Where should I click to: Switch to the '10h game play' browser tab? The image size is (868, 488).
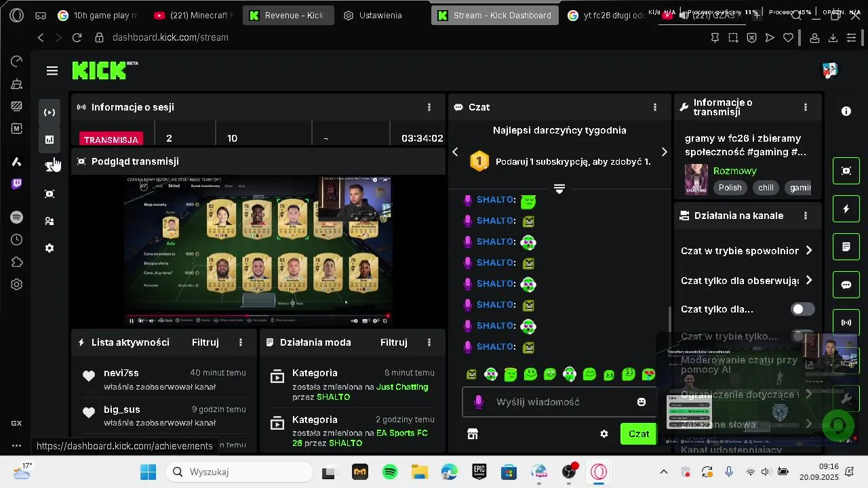pyautogui.click(x=99, y=15)
